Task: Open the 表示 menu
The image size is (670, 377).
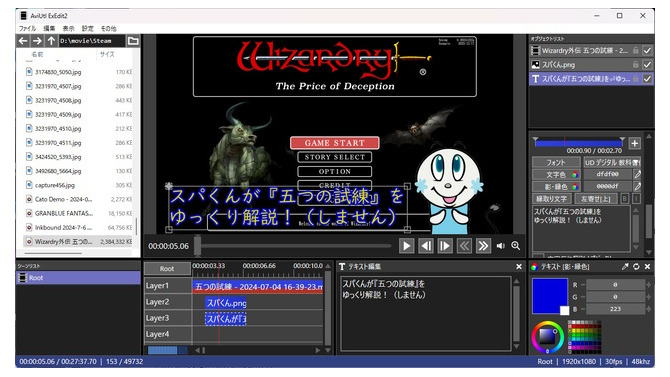Action: click(x=68, y=28)
